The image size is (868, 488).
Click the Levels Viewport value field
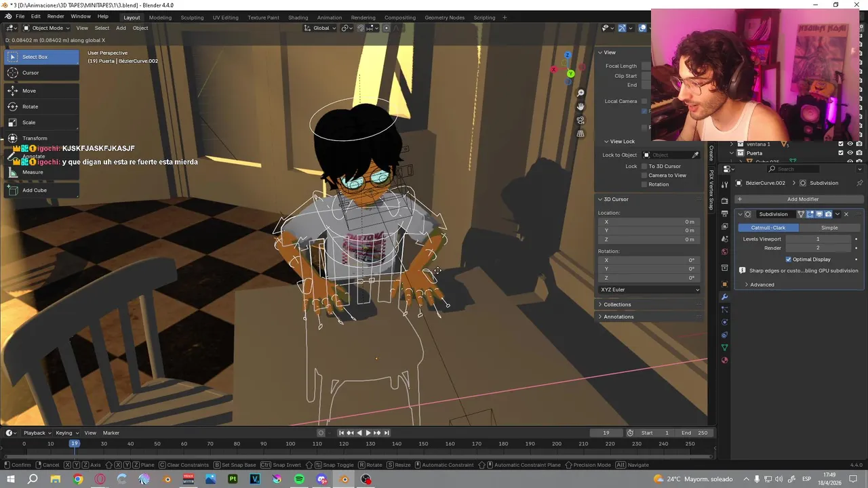pos(818,239)
